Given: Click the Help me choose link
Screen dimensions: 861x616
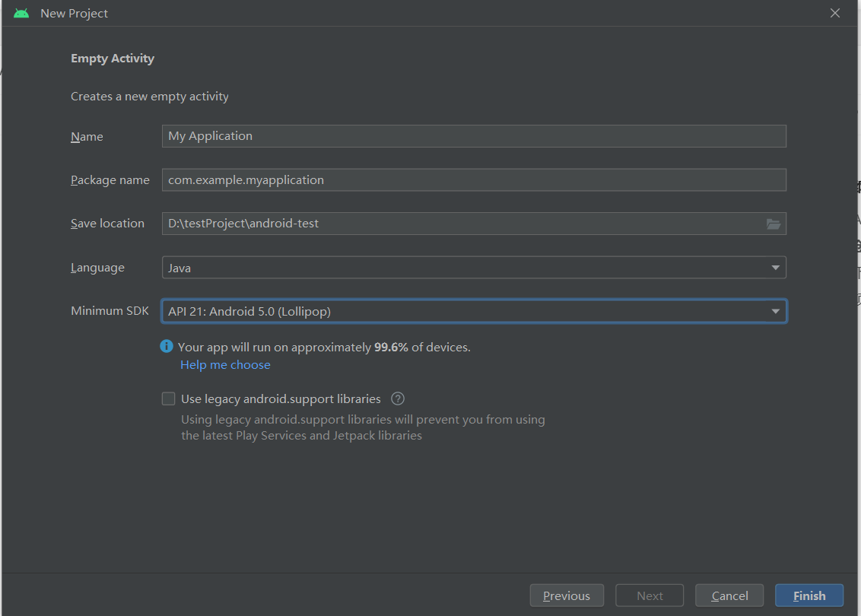Looking at the screenshot, I should pos(225,365).
